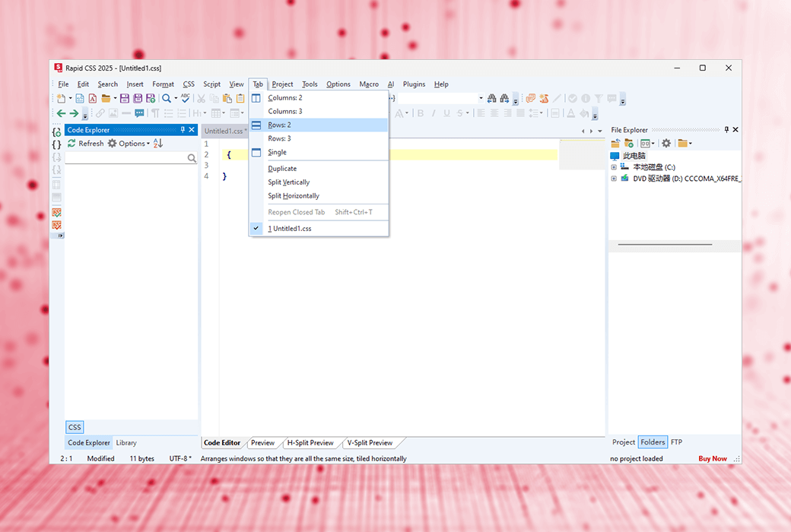Viewport: 791px width, 532px height.
Task: Click the Find magnifier icon
Action: [x=166, y=98]
